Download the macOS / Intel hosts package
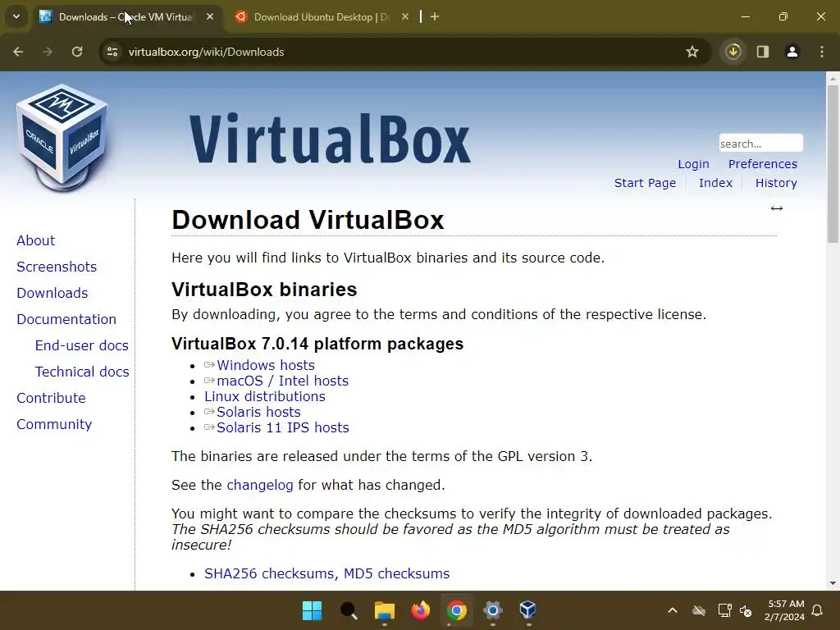840x630 pixels. (282, 381)
